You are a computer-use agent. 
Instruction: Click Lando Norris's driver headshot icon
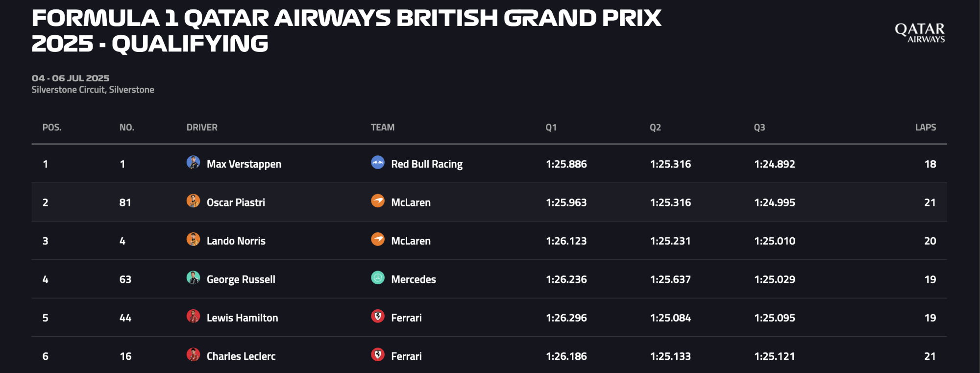click(x=193, y=239)
